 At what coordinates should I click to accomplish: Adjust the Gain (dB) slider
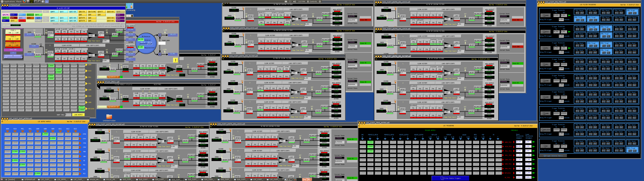(x=13, y=57)
